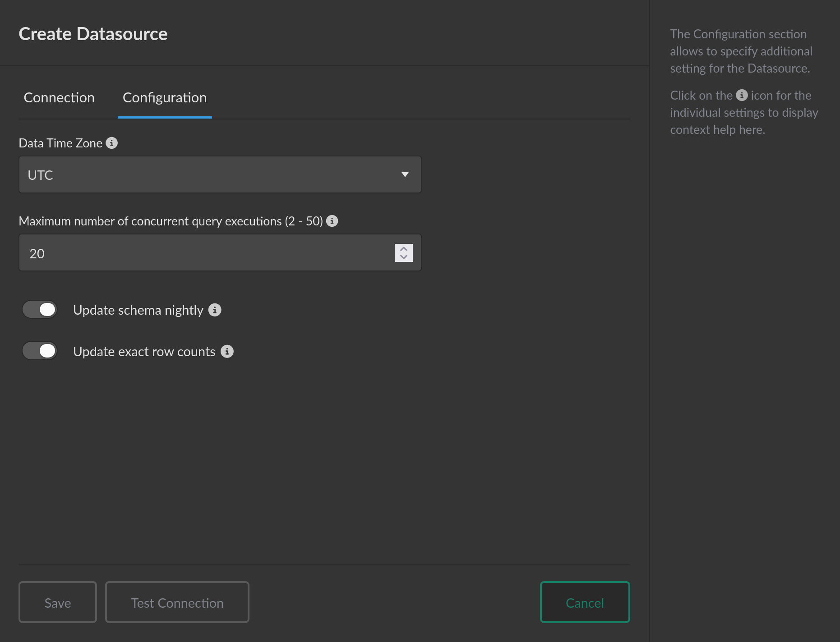Toggle the Update exact row counts switch
The image size is (840, 642).
click(40, 351)
